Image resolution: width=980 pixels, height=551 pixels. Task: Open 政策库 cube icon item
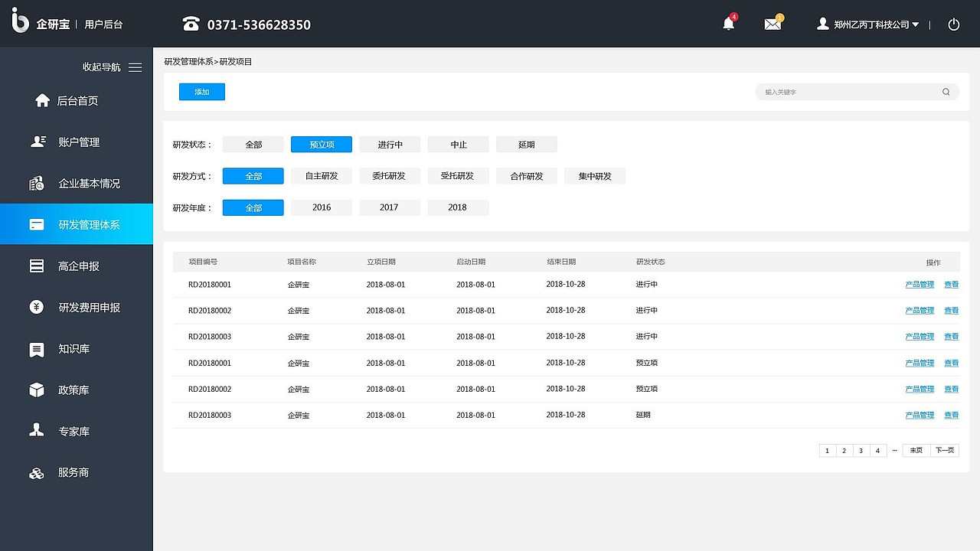click(37, 390)
